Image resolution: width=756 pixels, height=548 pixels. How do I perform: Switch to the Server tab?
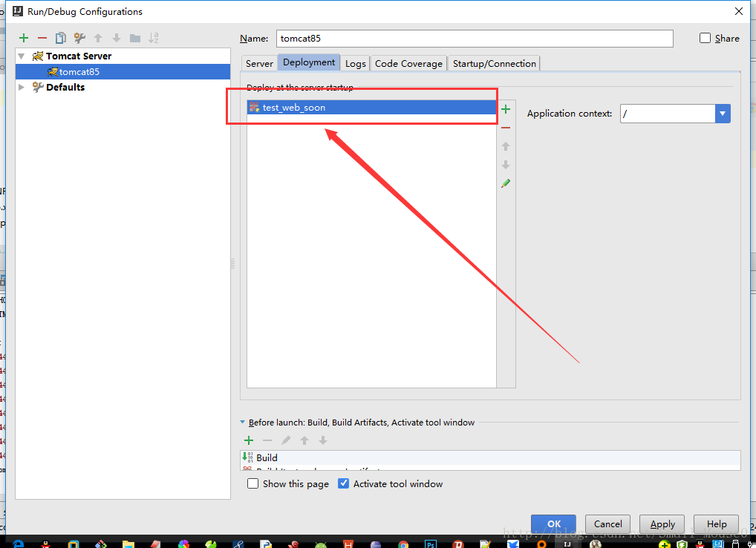259,64
